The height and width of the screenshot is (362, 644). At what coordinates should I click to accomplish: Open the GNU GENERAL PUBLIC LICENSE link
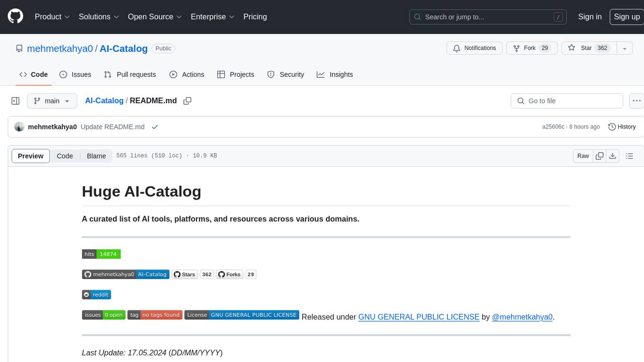click(419, 317)
